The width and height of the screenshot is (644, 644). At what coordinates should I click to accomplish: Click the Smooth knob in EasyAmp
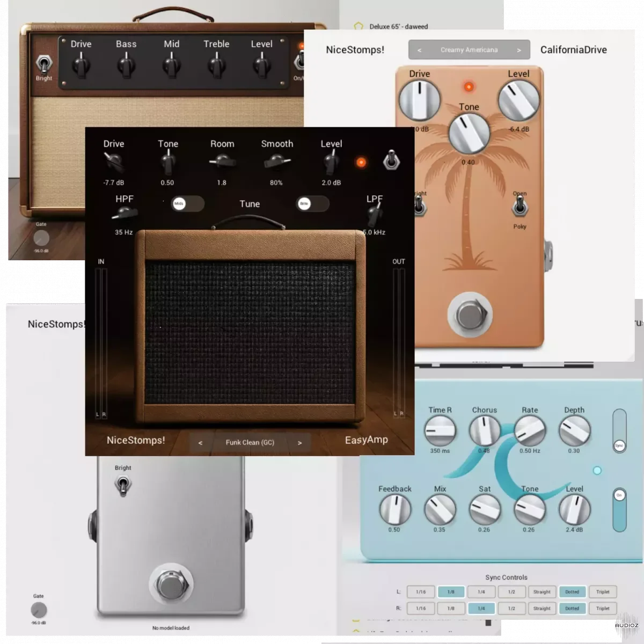coord(277,161)
